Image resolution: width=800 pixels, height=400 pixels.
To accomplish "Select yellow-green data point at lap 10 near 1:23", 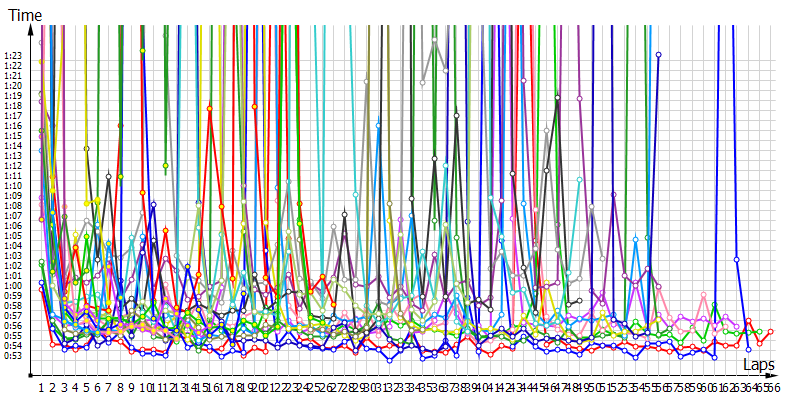I will (x=143, y=50).
